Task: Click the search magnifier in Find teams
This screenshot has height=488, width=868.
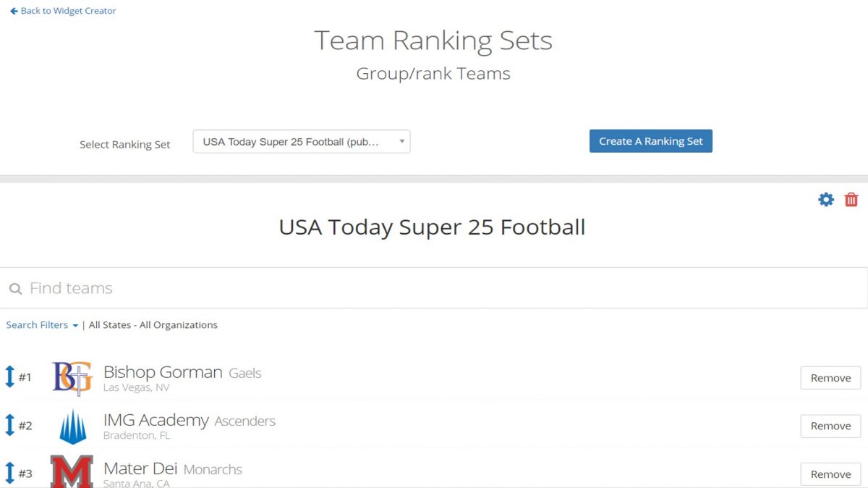Action: 15,287
